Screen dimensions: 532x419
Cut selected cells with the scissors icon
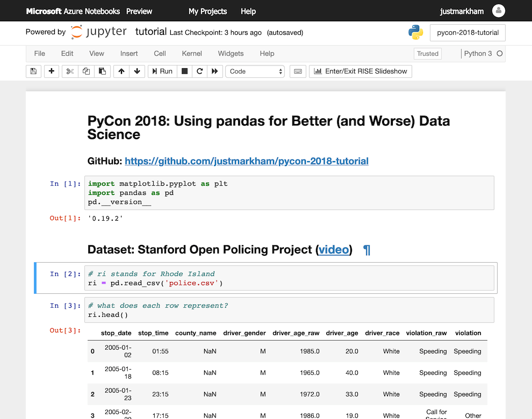tap(69, 71)
